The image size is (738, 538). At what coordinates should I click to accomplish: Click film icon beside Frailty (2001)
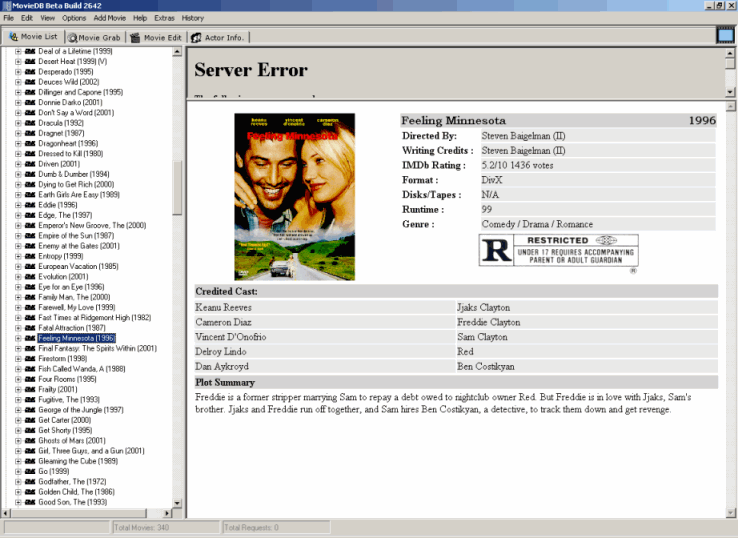coord(30,389)
